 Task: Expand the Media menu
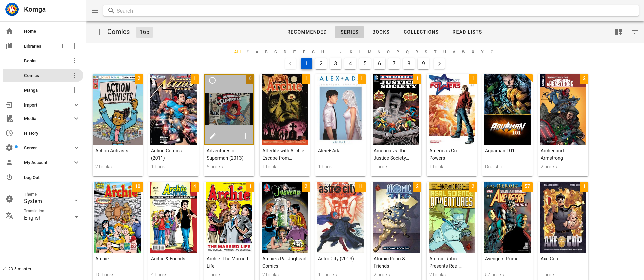pos(76,118)
